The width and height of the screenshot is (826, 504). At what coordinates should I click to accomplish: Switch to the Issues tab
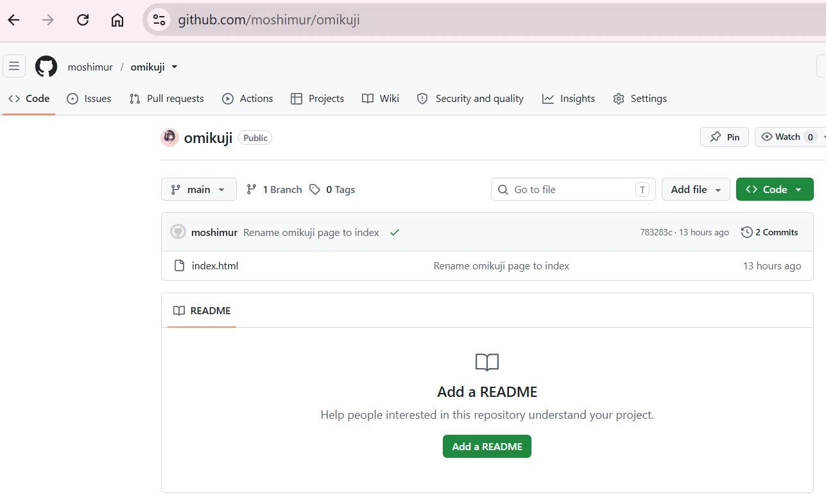pyautogui.click(x=89, y=98)
